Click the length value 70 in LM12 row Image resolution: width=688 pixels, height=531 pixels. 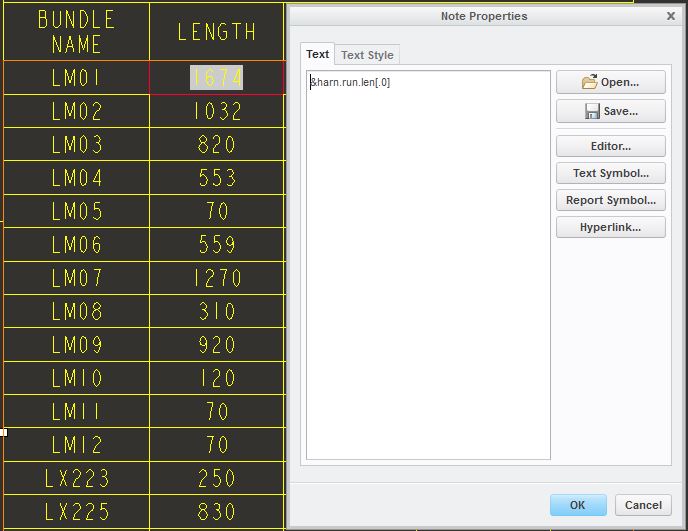coord(217,445)
